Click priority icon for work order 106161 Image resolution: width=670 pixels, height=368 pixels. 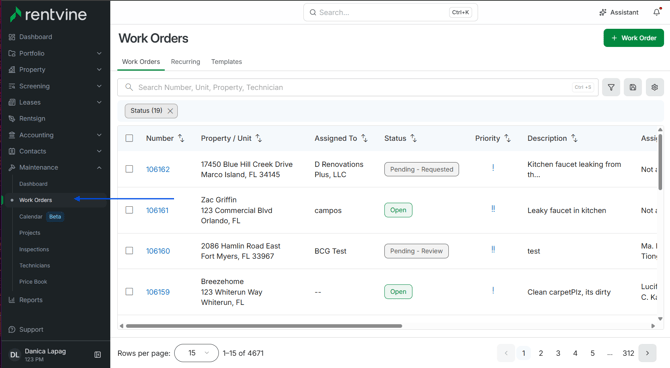(493, 209)
